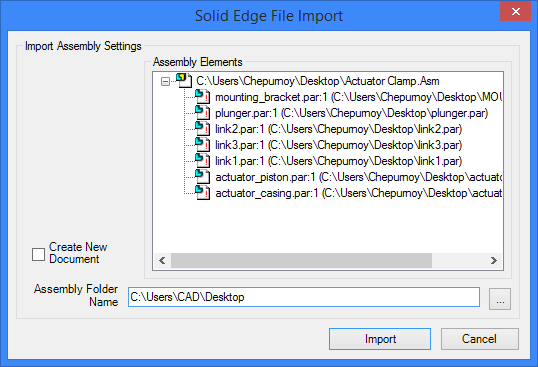The image size is (538, 367).
Task: Click the Import button
Action: (x=380, y=339)
